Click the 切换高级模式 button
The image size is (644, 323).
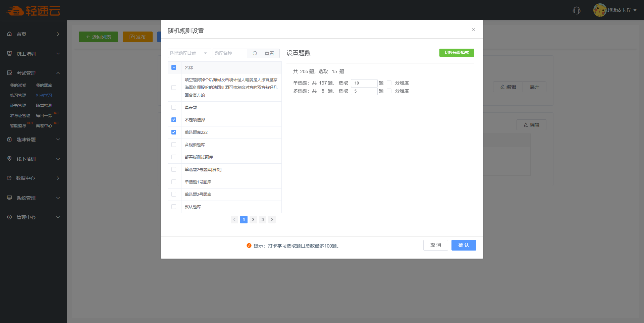click(457, 53)
